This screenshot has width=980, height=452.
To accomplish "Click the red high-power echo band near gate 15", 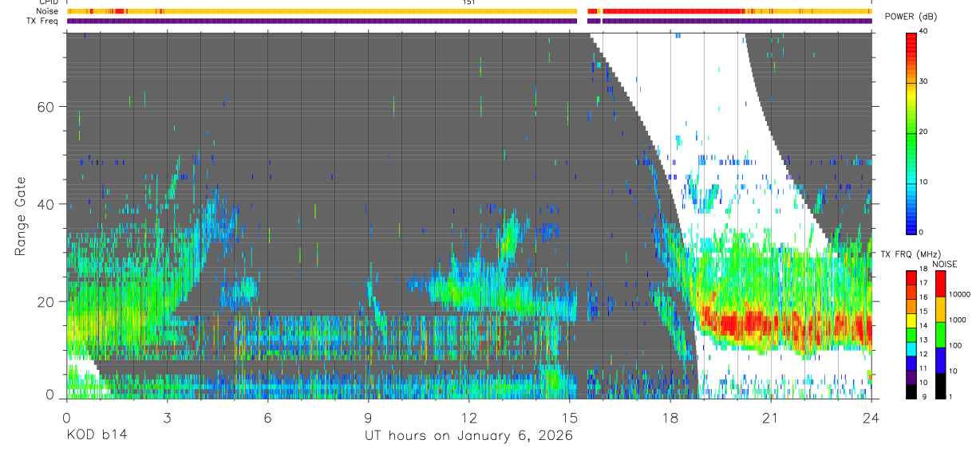I will click(x=786, y=325).
